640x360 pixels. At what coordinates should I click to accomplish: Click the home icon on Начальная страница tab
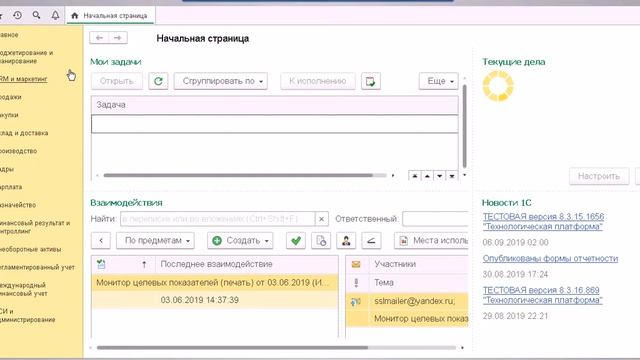tap(74, 16)
